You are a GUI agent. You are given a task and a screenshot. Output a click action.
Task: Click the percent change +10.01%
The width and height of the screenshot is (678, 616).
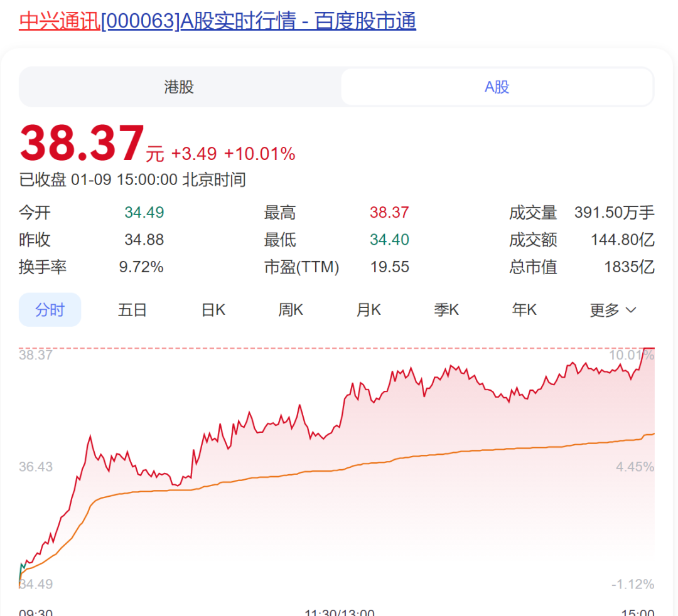click(x=260, y=154)
